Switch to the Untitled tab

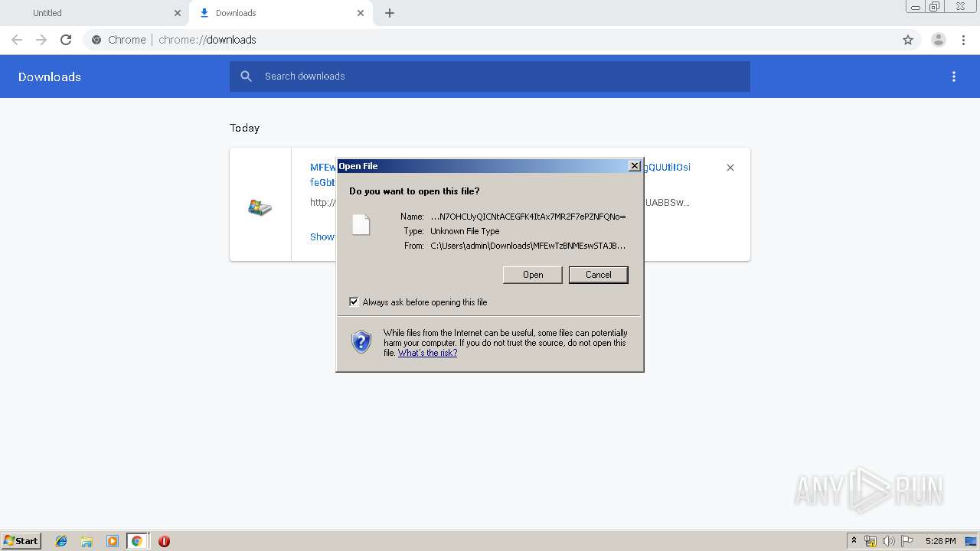(47, 13)
